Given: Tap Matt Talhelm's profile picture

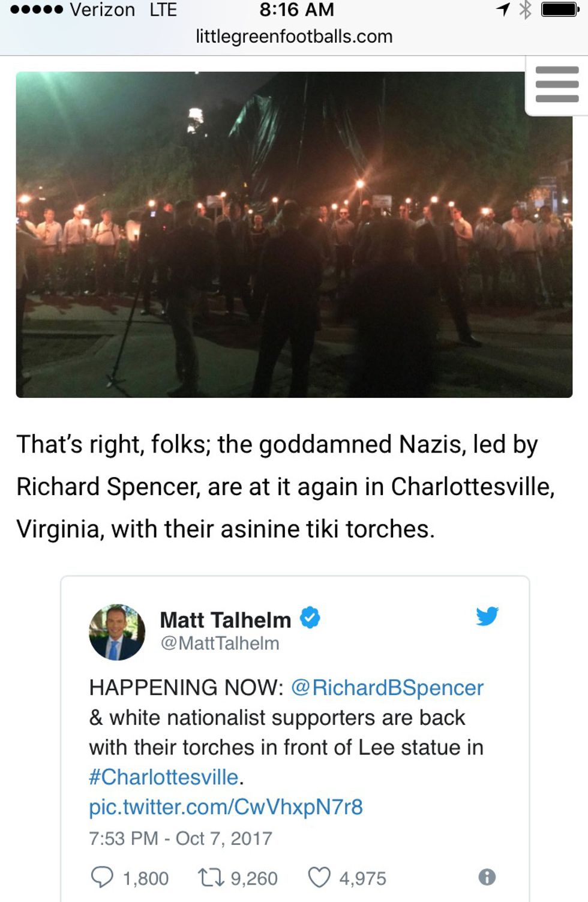Looking at the screenshot, I should [117, 632].
